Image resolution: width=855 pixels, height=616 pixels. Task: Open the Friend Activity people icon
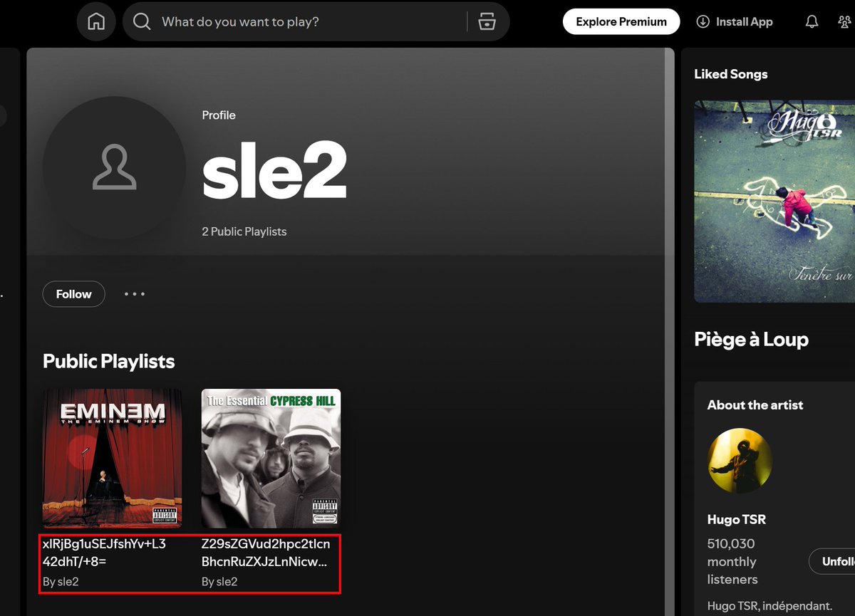845,22
